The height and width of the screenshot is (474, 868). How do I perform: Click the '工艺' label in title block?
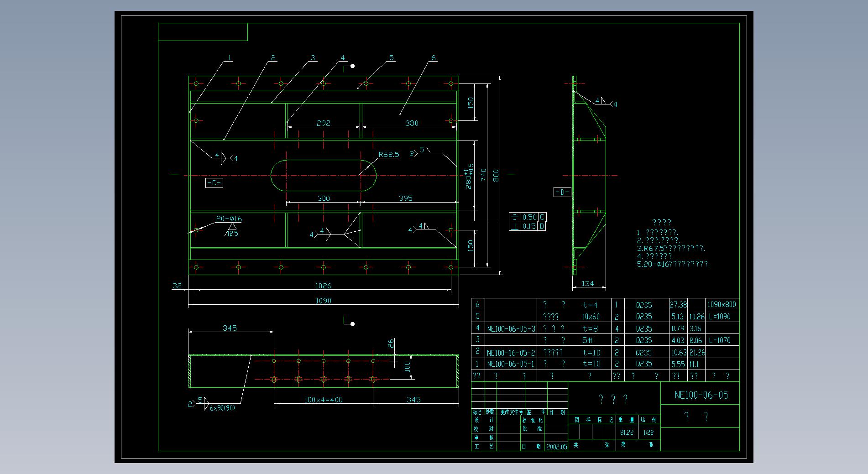coord(484,447)
